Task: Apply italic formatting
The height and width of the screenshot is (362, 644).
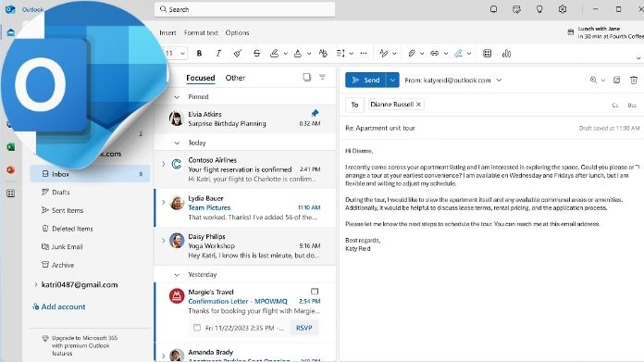Action: pos(218,54)
